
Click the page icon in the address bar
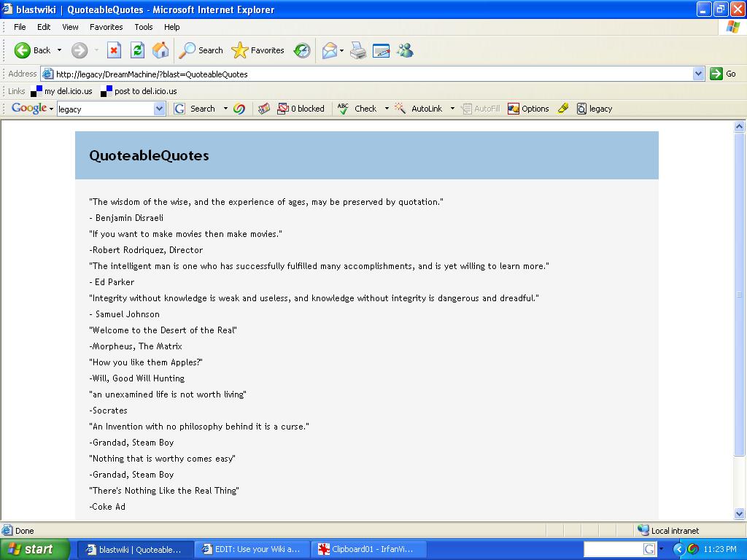pyautogui.click(x=47, y=74)
